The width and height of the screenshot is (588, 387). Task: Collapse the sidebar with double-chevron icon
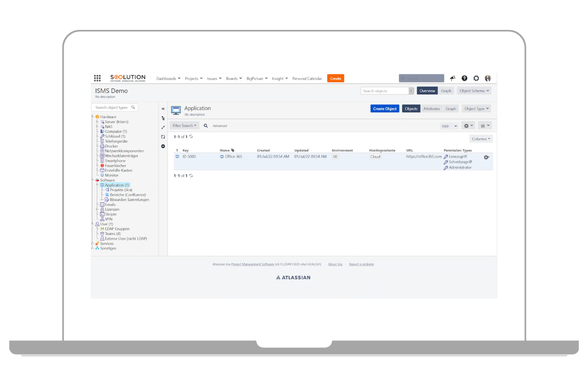coord(163,109)
